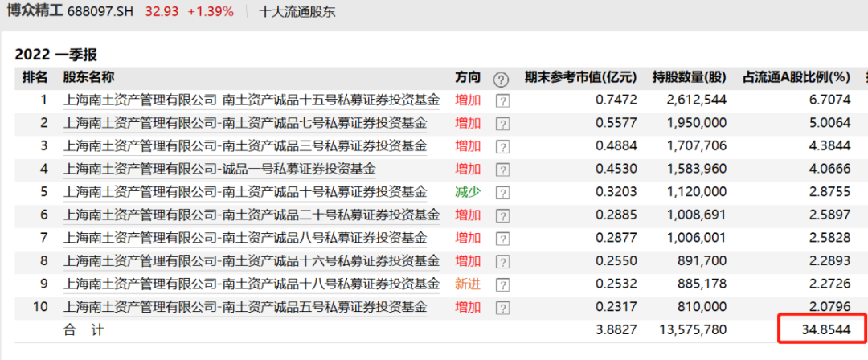Open shareholder 南土资产诚品十六号私募证券投资基金 link

[252, 261]
